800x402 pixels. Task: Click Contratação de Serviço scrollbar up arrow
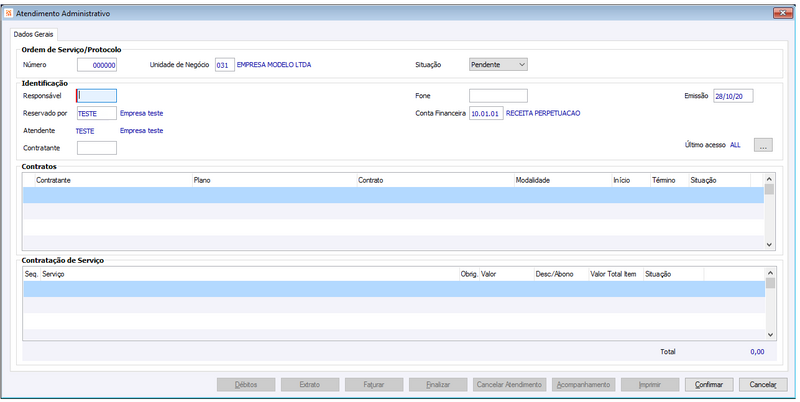click(x=770, y=273)
